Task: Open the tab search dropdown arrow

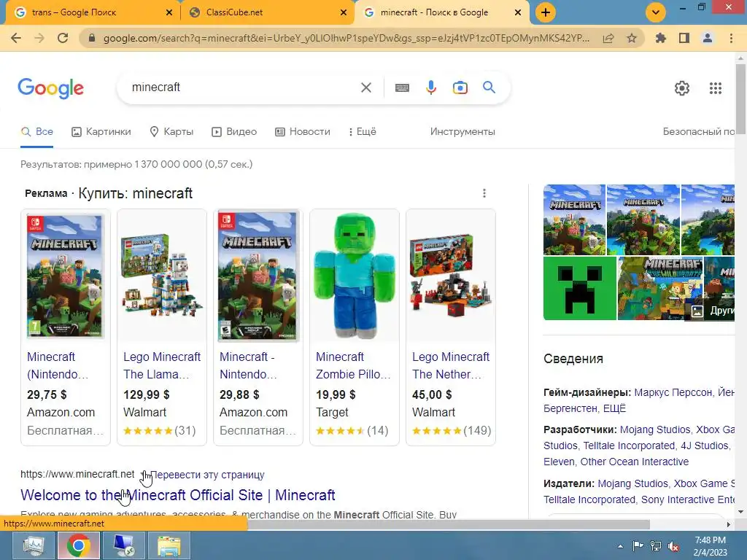Action: tap(656, 12)
